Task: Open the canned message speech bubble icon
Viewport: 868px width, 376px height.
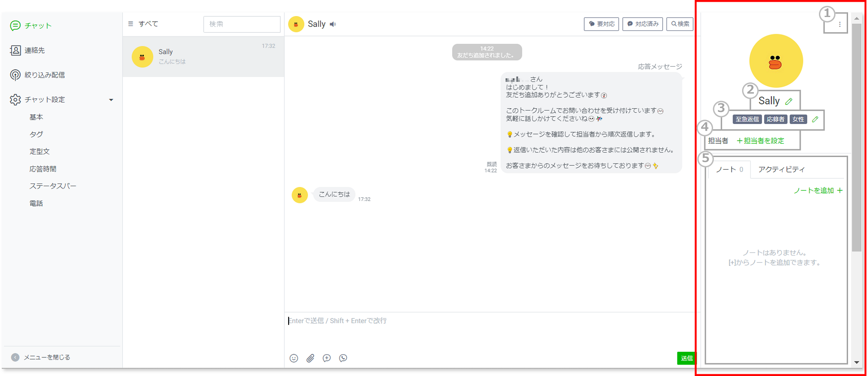Action: 327,358
